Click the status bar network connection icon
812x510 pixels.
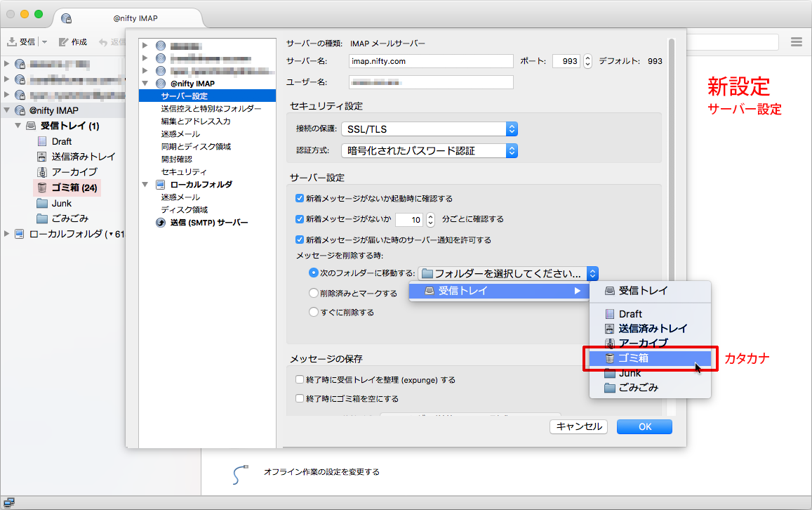point(8,502)
